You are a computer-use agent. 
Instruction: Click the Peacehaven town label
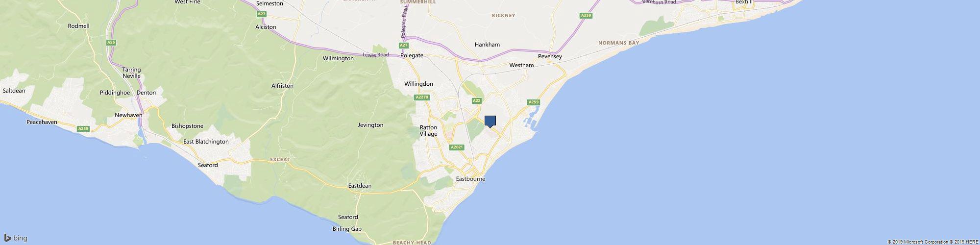pos(43,121)
